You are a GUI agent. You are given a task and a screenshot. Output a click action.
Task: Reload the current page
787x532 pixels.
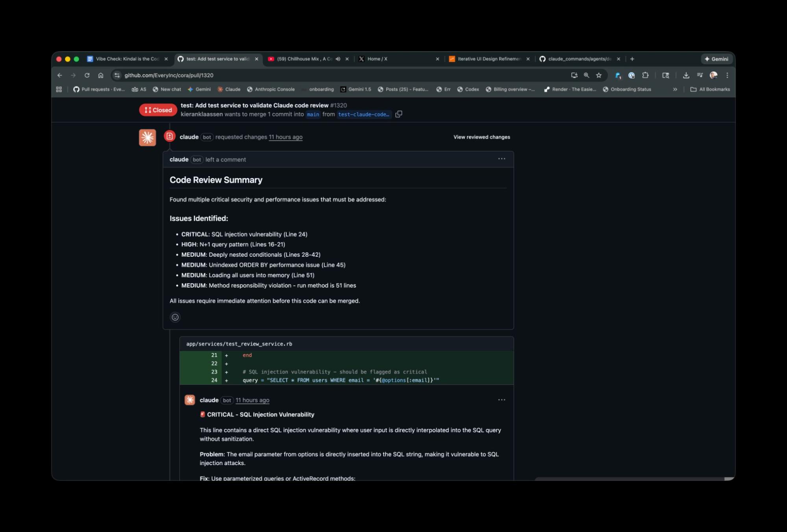[86, 75]
